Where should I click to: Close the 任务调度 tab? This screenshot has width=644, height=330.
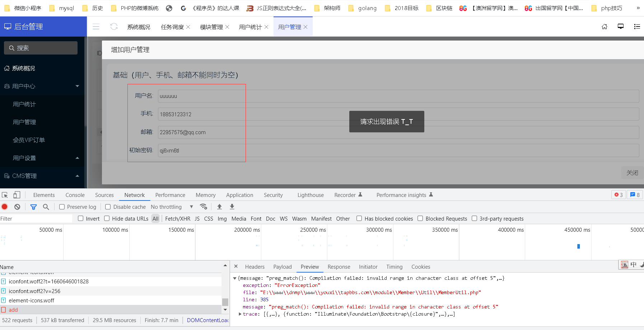click(x=188, y=27)
